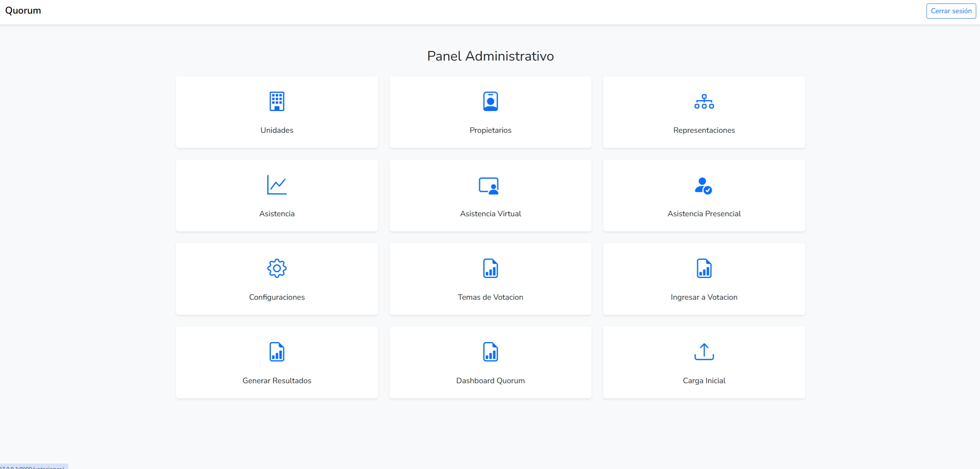Viewport: 980px width, 469px height.
Task: Click the Carga Inicial card label
Action: pyautogui.click(x=704, y=380)
